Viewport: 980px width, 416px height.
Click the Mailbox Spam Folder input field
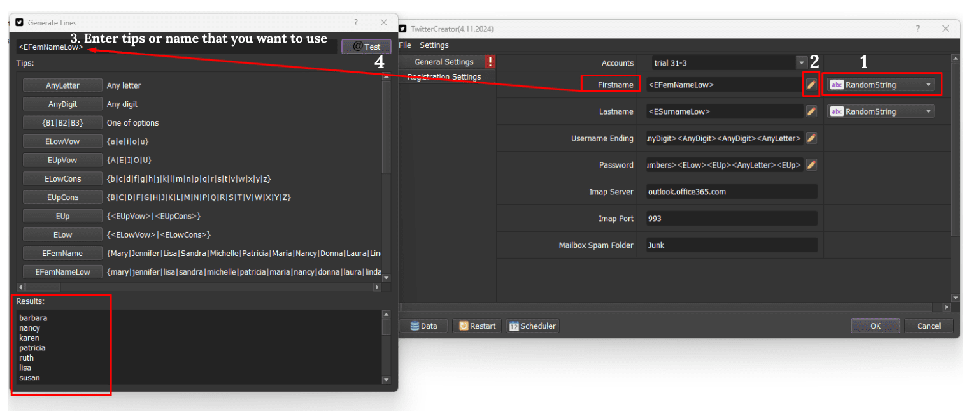[x=732, y=245]
